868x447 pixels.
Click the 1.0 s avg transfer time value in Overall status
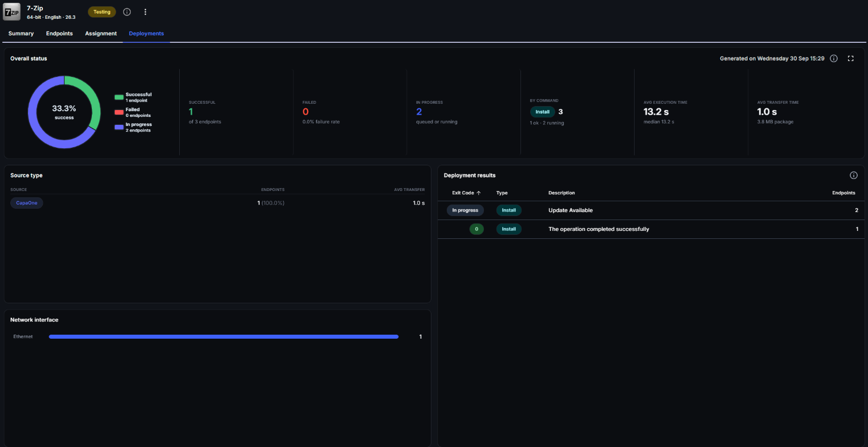[x=767, y=112]
